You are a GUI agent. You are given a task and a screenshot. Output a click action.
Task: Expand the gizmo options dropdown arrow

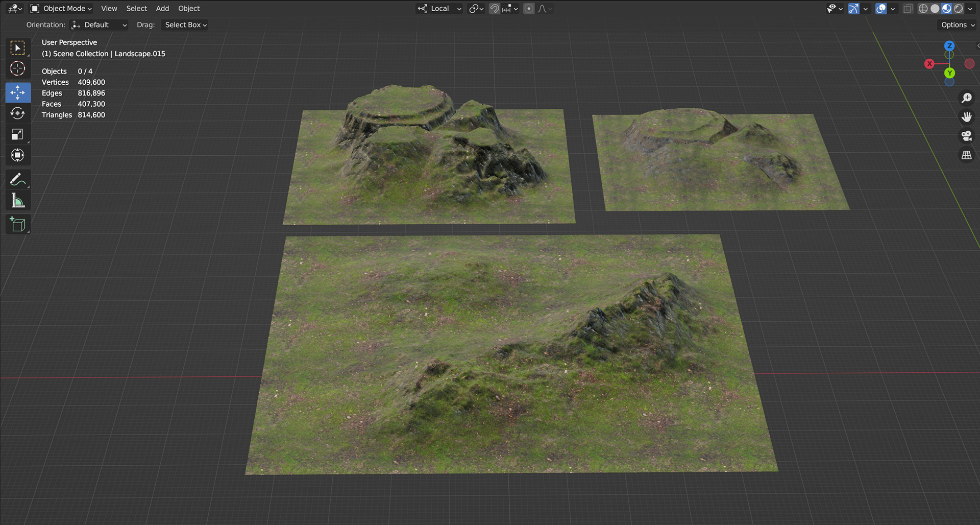pos(865,9)
